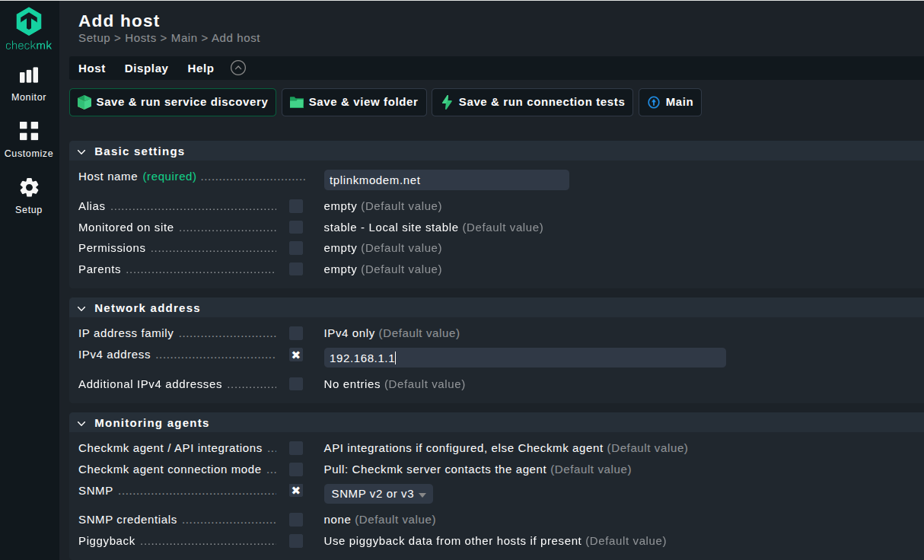
Task: Open the Monitor sidebar menu
Action: [29, 84]
